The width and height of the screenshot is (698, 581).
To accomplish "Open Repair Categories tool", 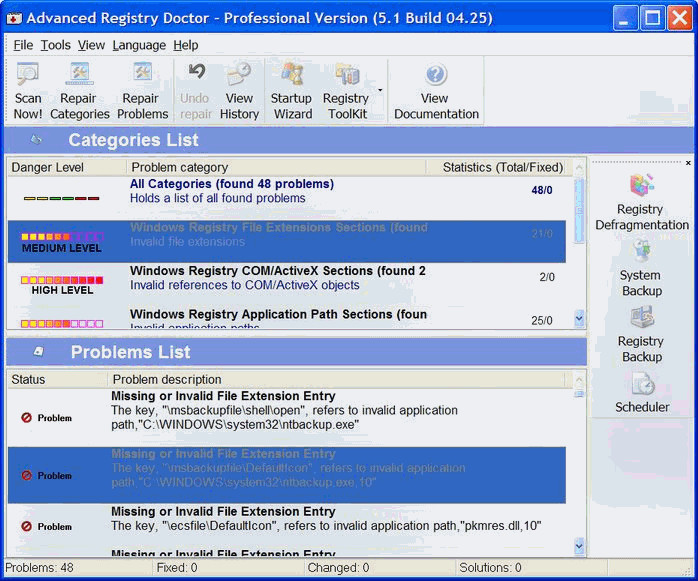I will [x=80, y=91].
